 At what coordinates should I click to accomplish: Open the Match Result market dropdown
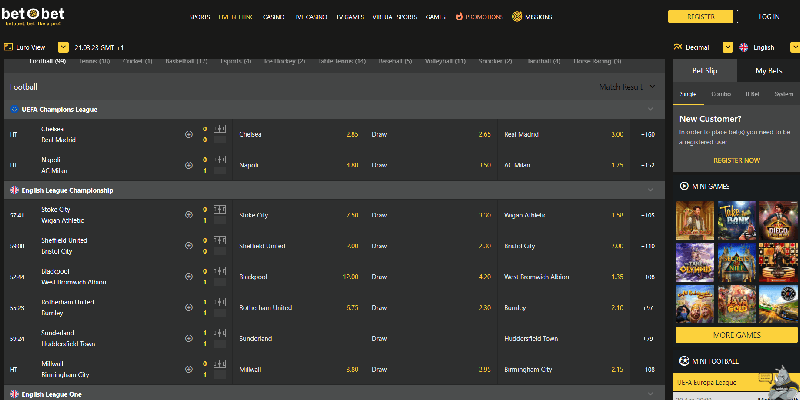point(628,87)
